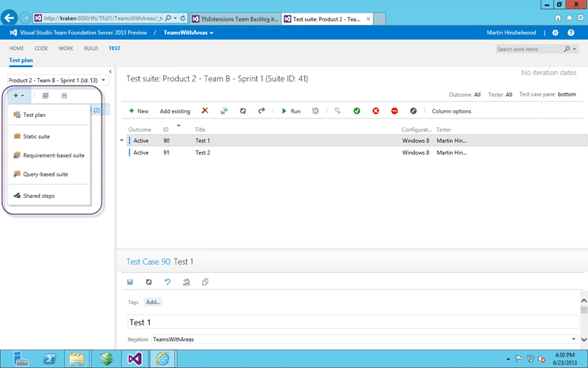588x368 pixels.
Task: Click the test case pane scroll down arrow
Action: coord(584,339)
